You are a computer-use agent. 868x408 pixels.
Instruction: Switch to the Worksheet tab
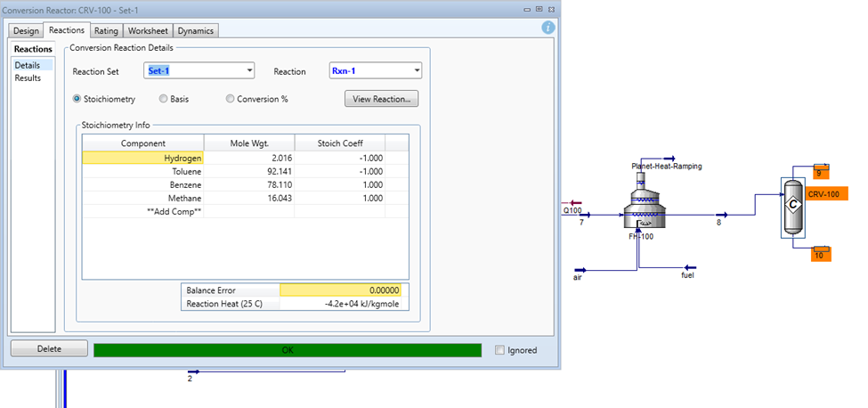148,31
